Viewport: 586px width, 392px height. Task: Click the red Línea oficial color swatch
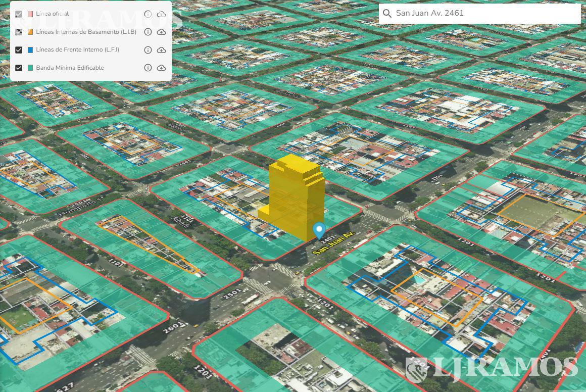point(30,14)
